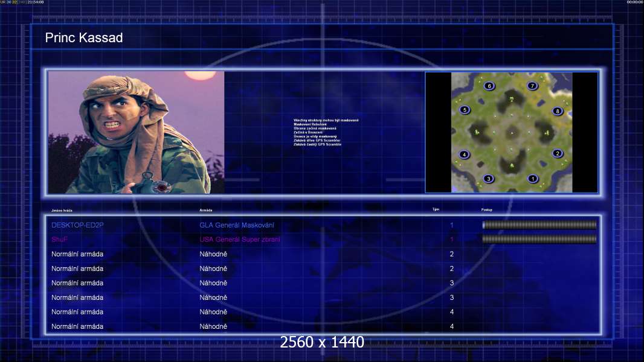644x362 pixels.
Task: Click start position 1 marker on minimap
Action: tap(533, 179)
